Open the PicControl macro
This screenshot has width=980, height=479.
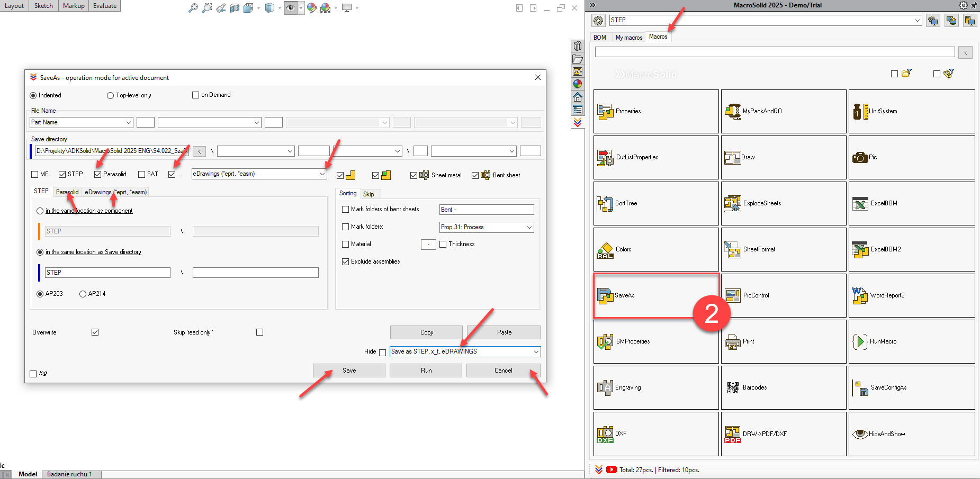click(784, 295)
